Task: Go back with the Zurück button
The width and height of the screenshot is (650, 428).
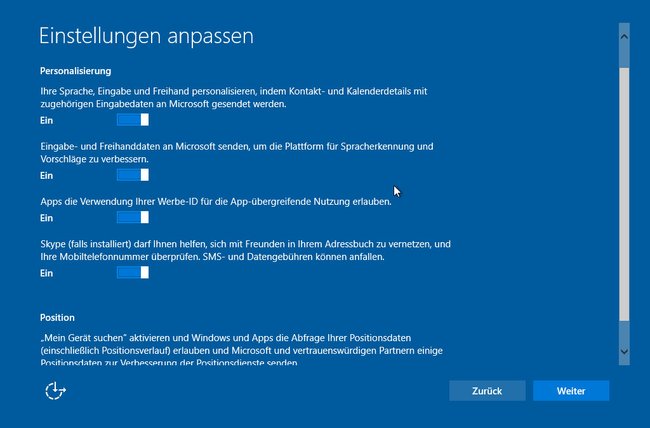Action: 487,391
